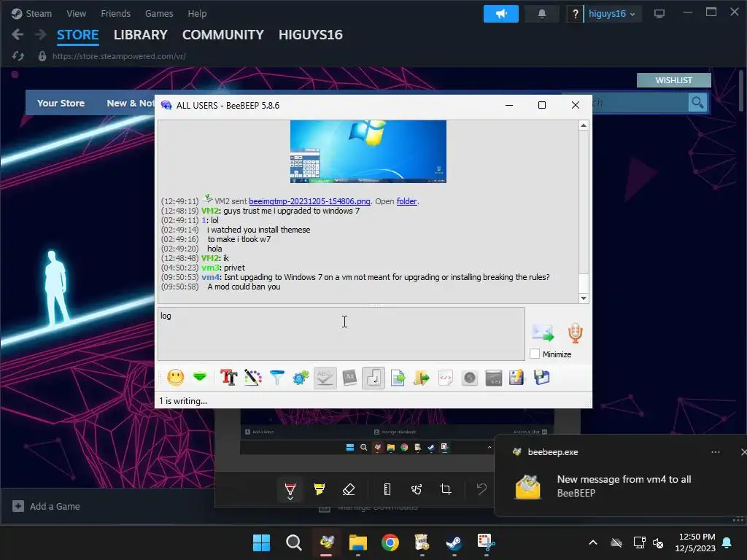Click the question mark help button in Steam
Screen dimensions: 747x560
575,14
